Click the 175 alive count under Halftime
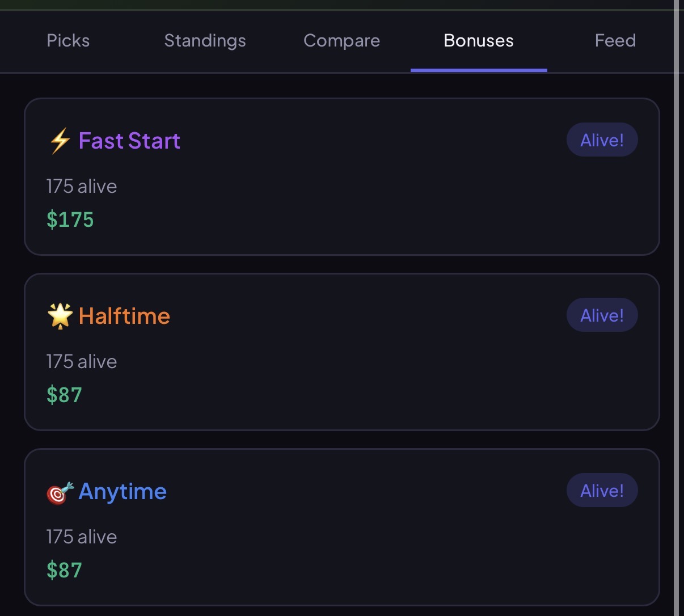Screen dimensions: 684x616 81,361
